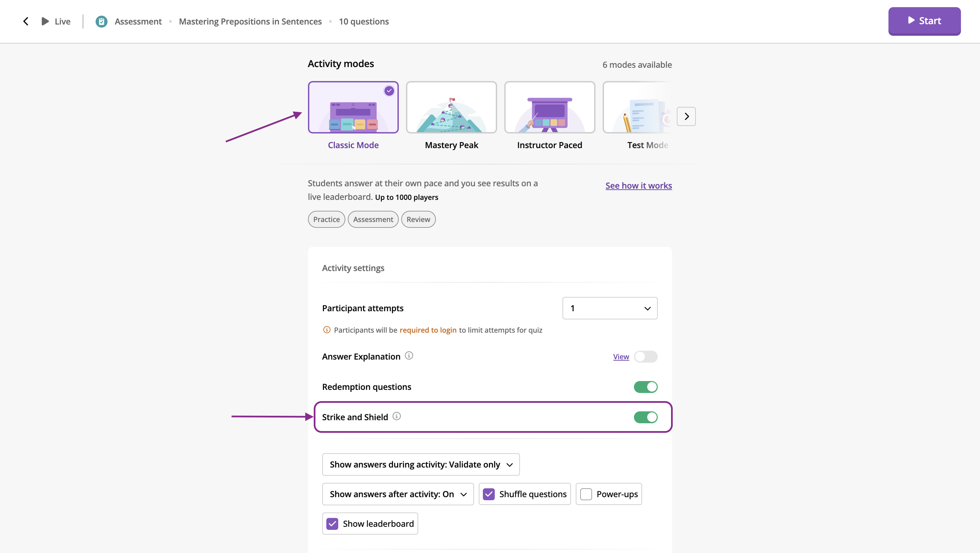Click Strike and Shield info icon
This screenshot has width=980, height=553.
396,416
